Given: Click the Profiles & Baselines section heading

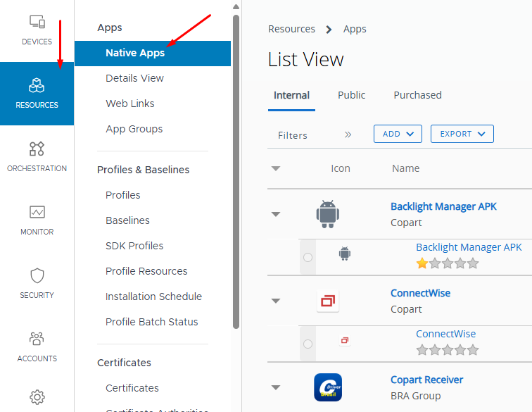Looking at the screenshot, I should click(x=143, y=170).
